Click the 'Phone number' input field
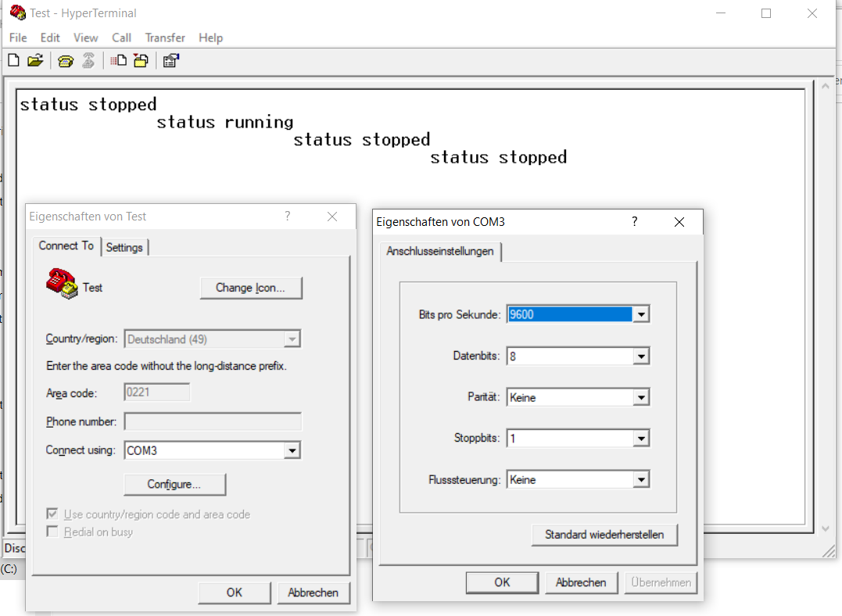 (x=213, y=421)
